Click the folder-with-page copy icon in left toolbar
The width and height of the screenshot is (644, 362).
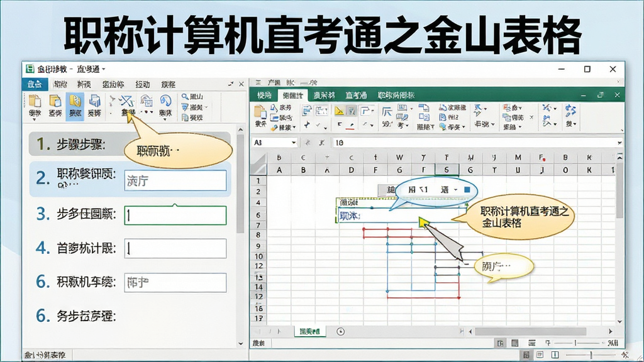[x=55, y=101]
